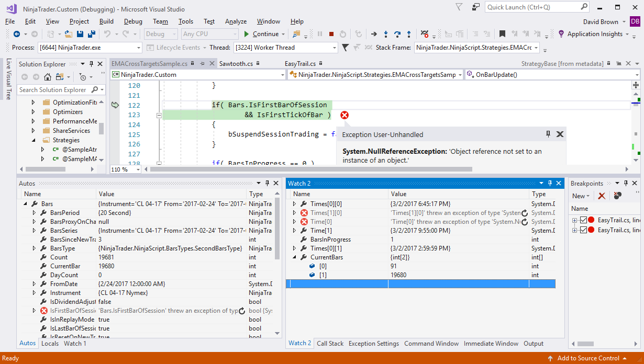The height and width of the screenshot is (364, 644).
Task: Collapse code block at line 123
Action: pos(159,115)
